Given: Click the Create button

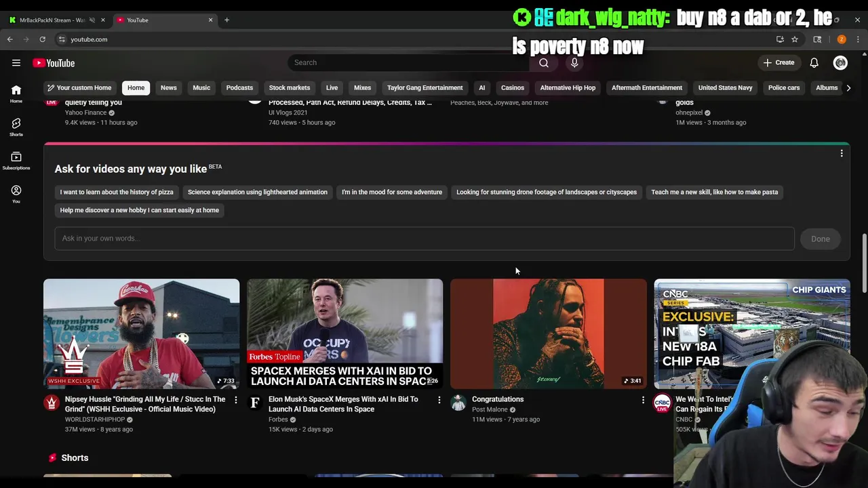Looking at the screenshot, I should (778, 63).
